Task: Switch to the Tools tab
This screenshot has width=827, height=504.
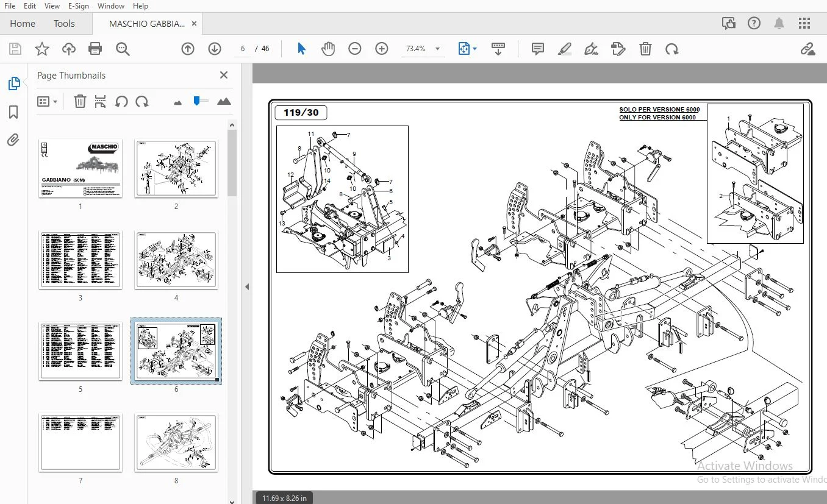Action: 64,24
